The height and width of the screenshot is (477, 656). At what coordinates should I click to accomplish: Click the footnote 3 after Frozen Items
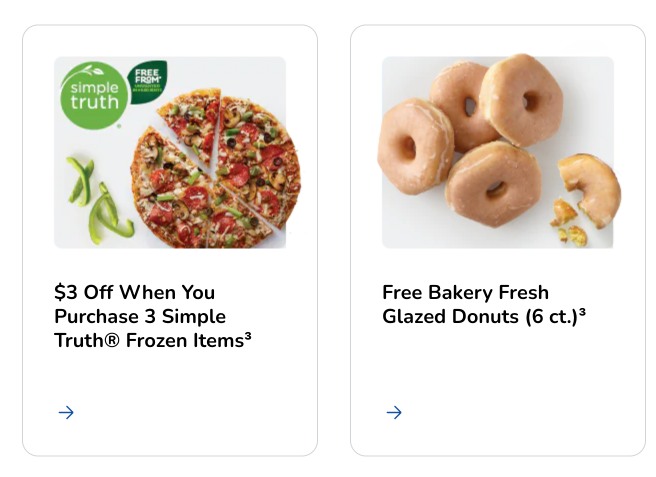coord(248,335)
